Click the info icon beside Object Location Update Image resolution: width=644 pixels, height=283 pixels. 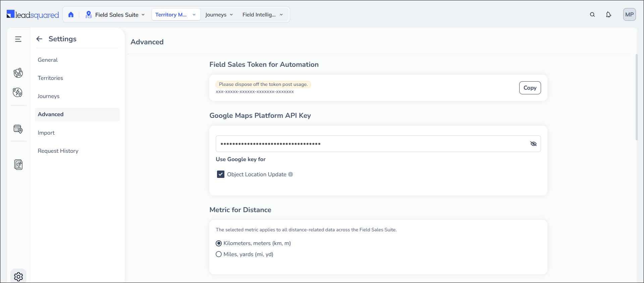[x=290, y=174]
